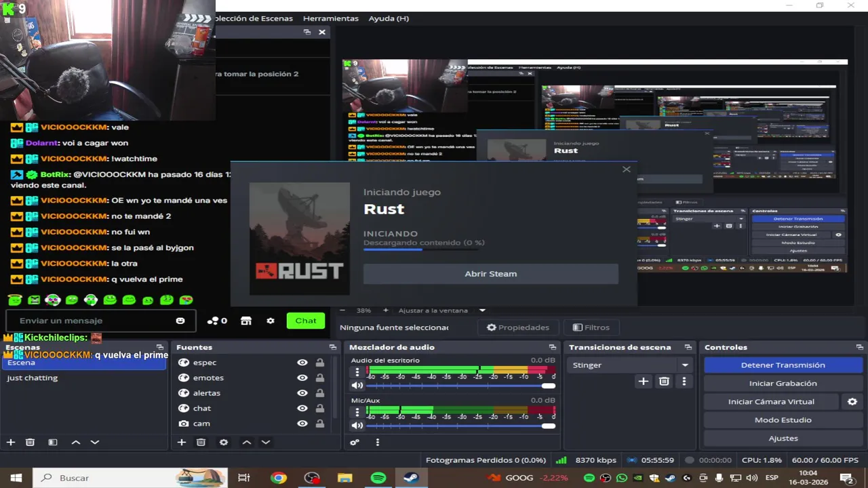Open the Herramientas menu
This screenshot has width=868, height=488.
331,18
